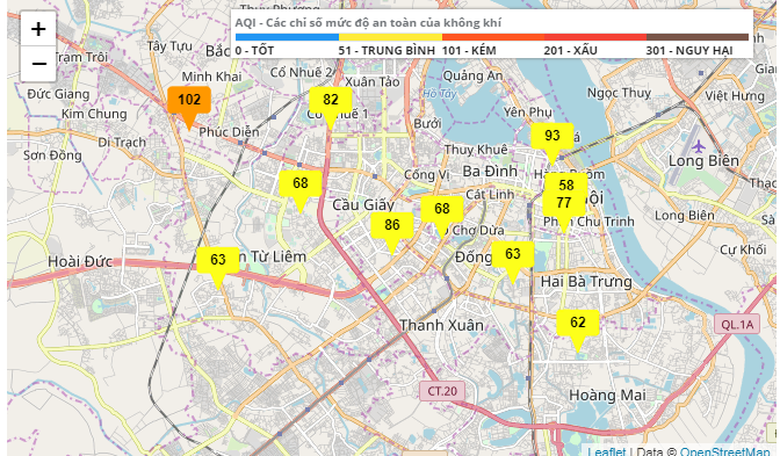Click the blue '0 - TỐT' legend bar
Image resolution: width=780 pixels, height=456 pixels.
pos(286,37)
